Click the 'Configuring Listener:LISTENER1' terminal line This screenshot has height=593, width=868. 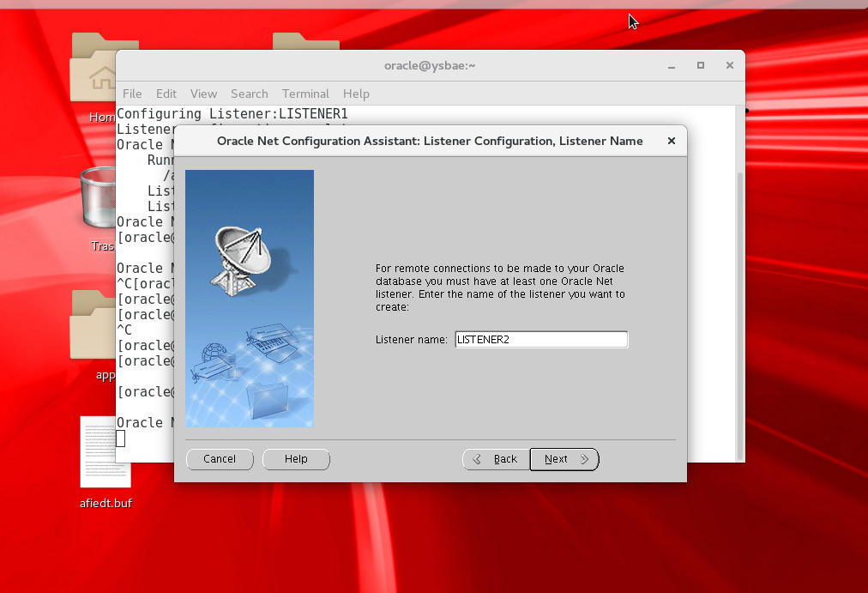(232, 113)
